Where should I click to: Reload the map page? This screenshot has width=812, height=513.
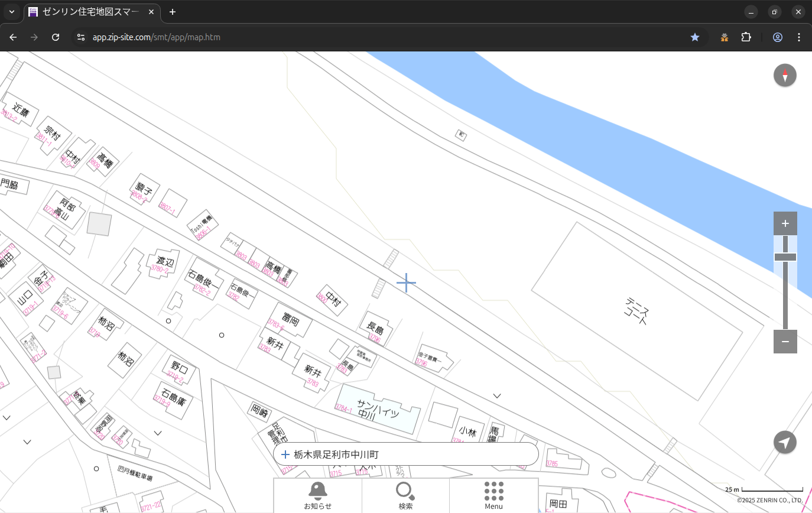pyautogui.click(x=56, y=37)
